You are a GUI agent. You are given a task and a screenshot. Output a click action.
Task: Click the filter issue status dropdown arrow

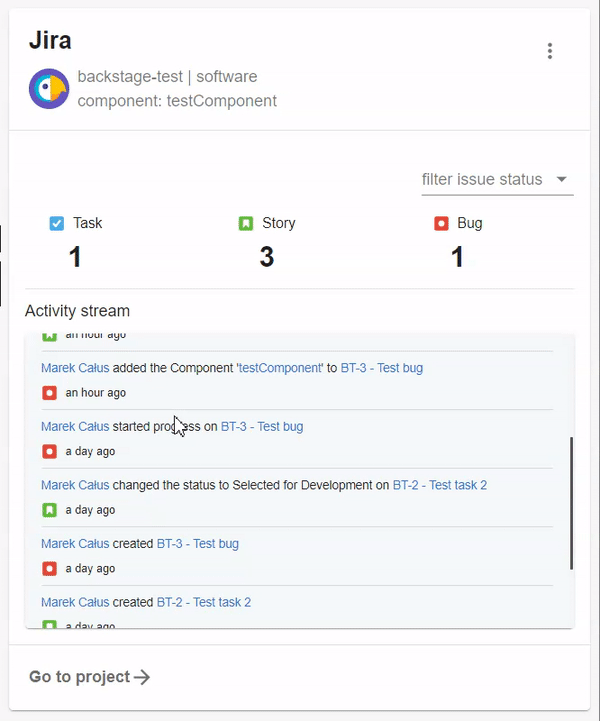561,179
